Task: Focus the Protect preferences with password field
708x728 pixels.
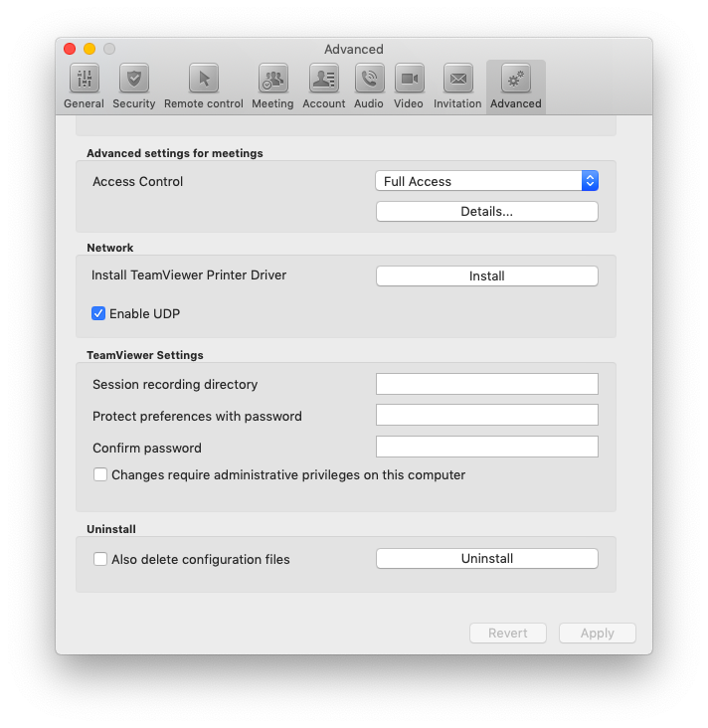Action: click(486, 416)
